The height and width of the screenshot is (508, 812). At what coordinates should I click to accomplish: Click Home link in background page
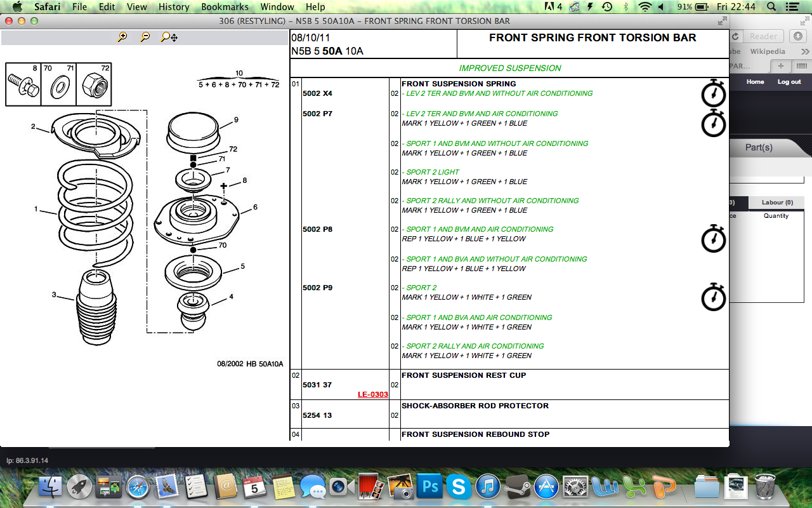click(x=755, y=82)
